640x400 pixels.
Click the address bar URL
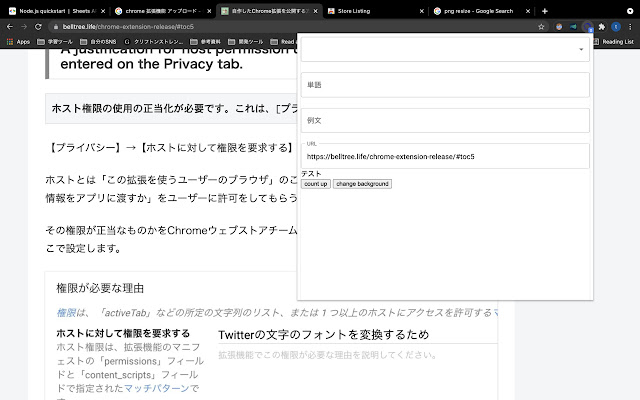[128, 27]
